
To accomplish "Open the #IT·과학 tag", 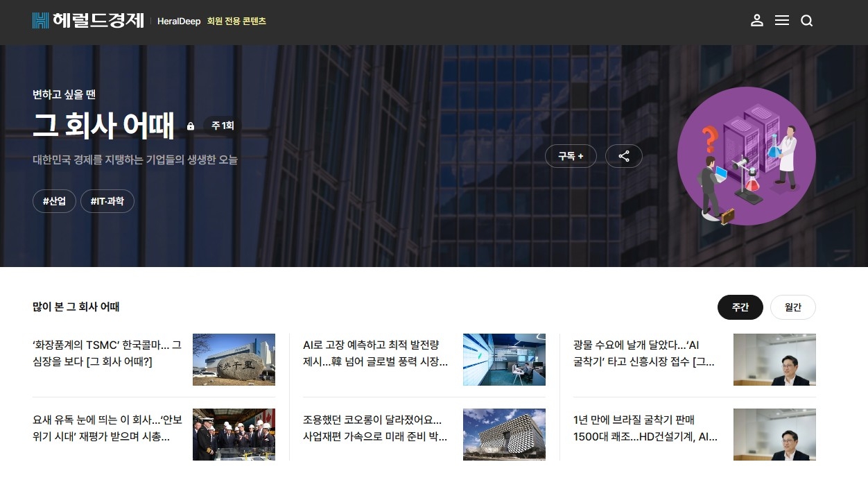I will (x=107, y=201).
